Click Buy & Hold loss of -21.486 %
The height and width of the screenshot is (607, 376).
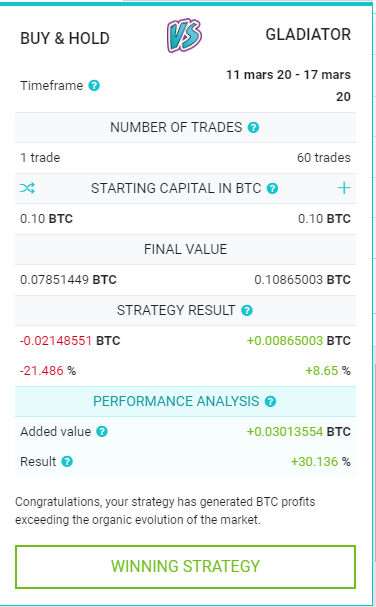(x=48, y=371)
